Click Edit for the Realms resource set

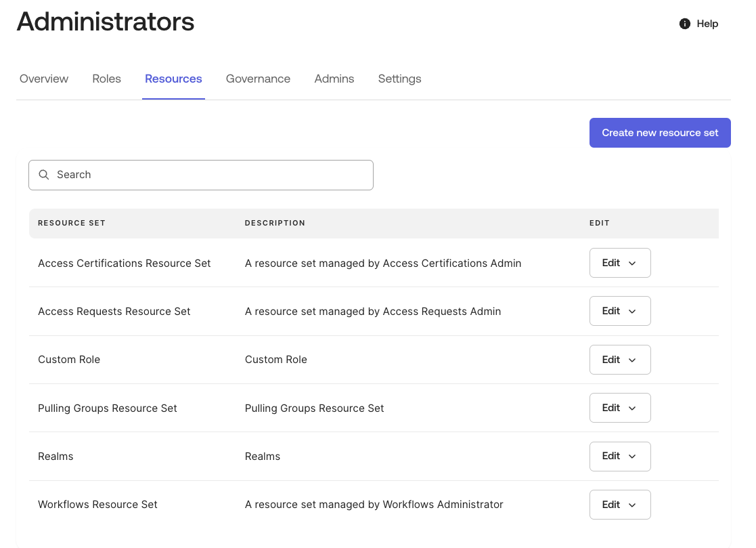coord(611,456)
